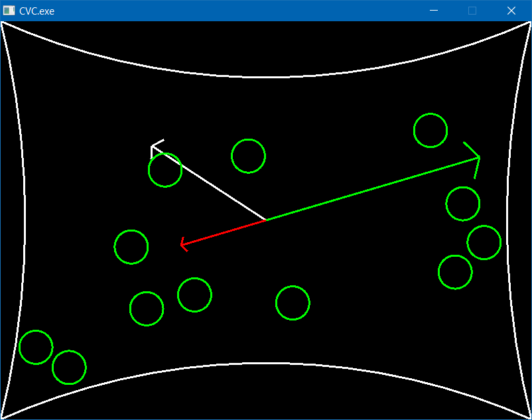Click the white arrow's arrowhead tip

[153, 145]
